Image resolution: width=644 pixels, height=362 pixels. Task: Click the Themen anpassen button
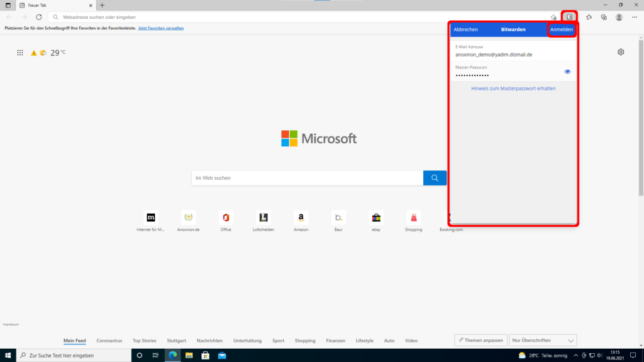[480, 340]
